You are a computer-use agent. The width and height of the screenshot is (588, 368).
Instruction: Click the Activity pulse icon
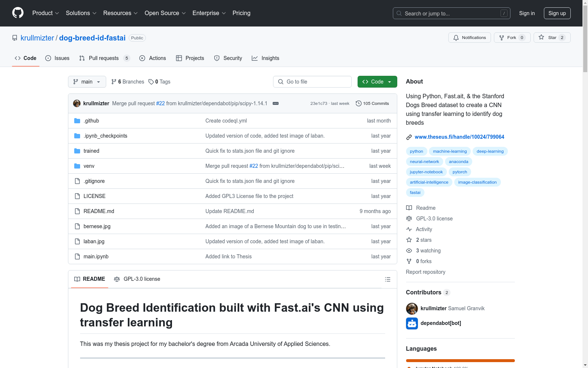click(409, 229)
